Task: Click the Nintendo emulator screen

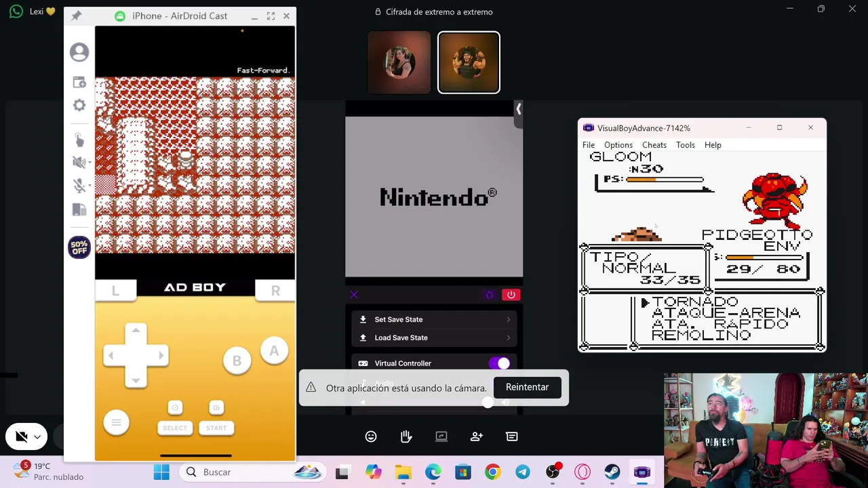Action: 434,197
